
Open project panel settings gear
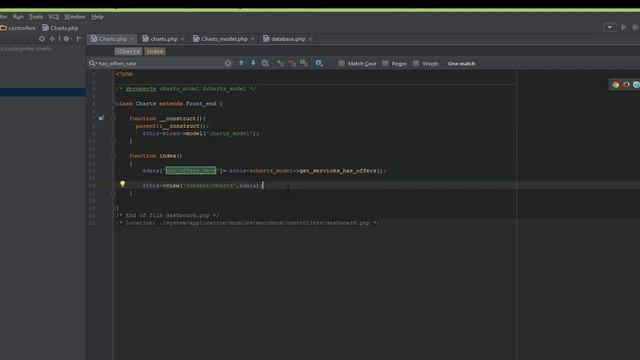click(x=67, y=39)
